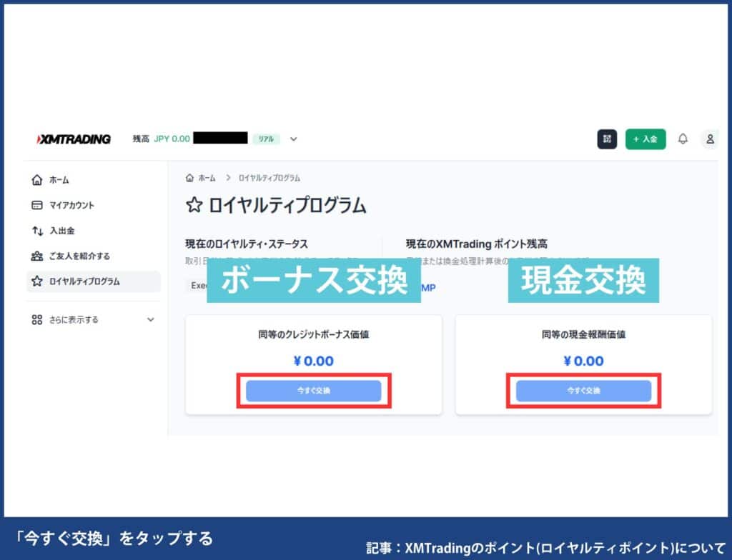Click the マイアカウント card icon
The width and height of the screenshot is (732, 560).
(x=37, y=205)
